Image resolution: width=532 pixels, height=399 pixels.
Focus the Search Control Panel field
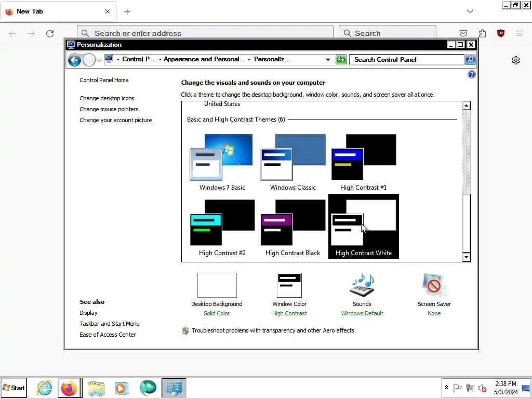pos(407,60)
